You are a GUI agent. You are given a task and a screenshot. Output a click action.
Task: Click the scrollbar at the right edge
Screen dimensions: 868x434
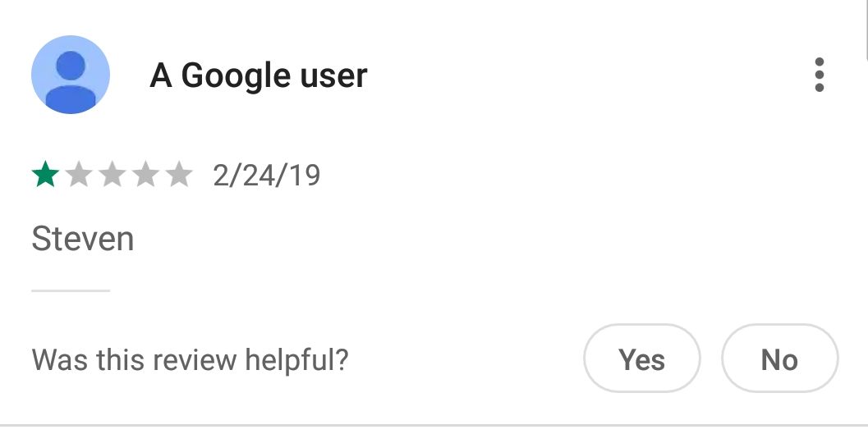(866, 29)
